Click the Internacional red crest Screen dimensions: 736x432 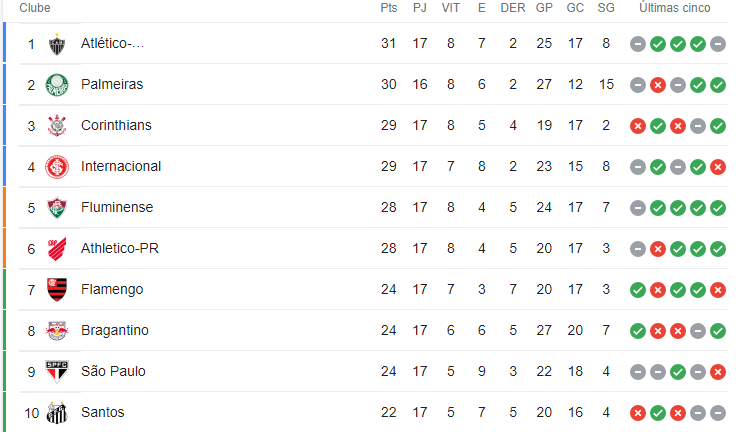(57, 167)
